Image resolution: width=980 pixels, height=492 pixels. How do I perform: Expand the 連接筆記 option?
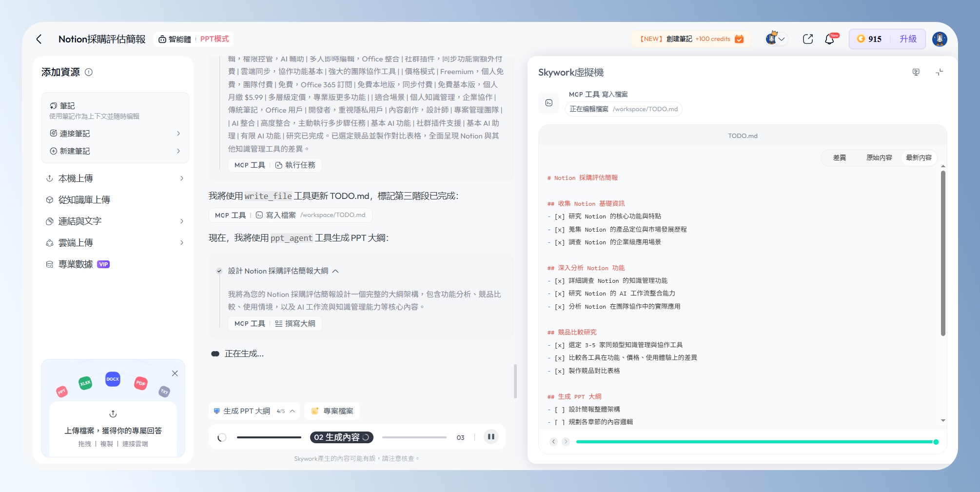pos(115,134)
